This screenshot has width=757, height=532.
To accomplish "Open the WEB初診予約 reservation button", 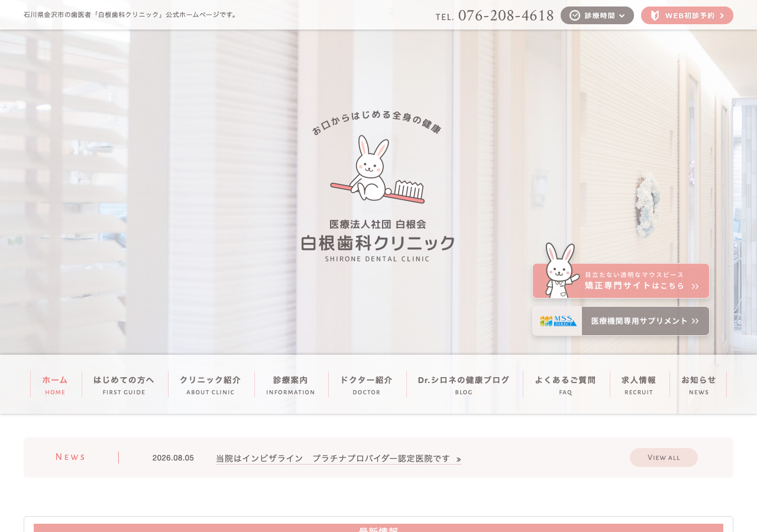I will 687,15.
